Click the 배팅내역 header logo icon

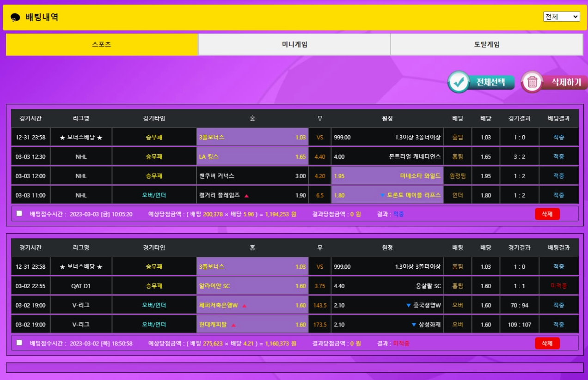pyautogui.click(x=15, y=18)
